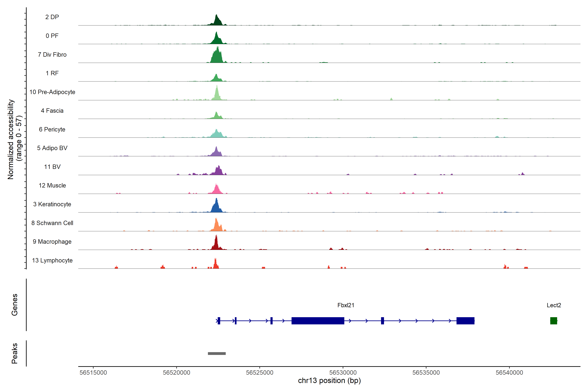Click the 12 Muscle pink coverage peak
The image size is (588, 392).
(217, 190)
